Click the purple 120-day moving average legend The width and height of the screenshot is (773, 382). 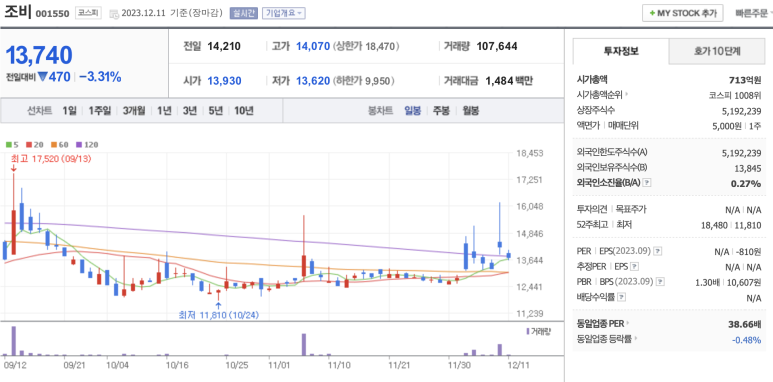(x=86, y=144)
